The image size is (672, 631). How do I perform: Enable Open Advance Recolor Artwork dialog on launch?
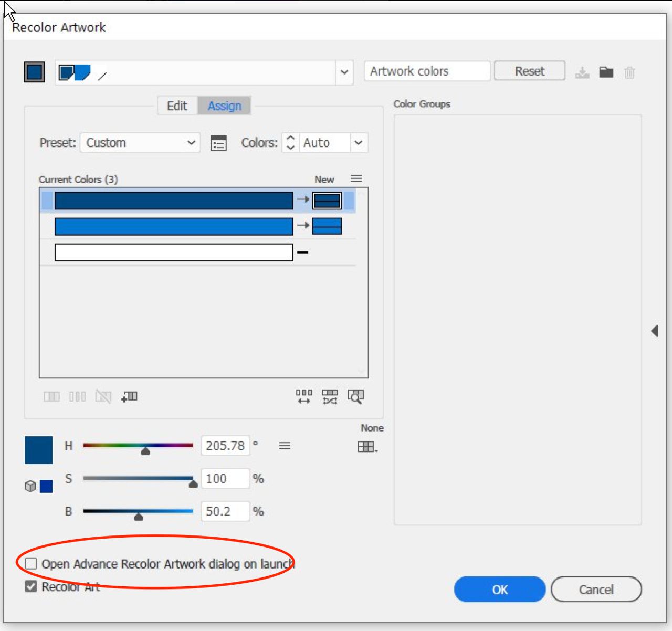(31, 563)
